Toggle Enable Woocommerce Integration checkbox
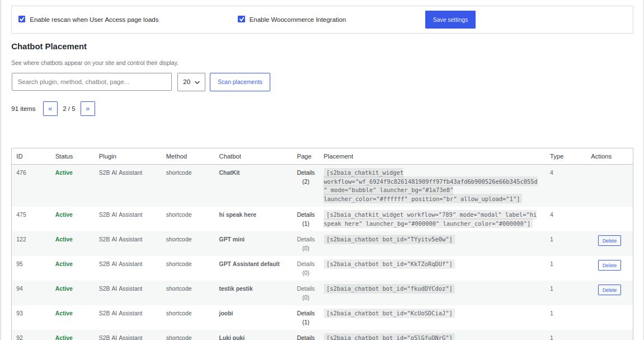This screenshot has width=644, height=340. tap(242, 19)
